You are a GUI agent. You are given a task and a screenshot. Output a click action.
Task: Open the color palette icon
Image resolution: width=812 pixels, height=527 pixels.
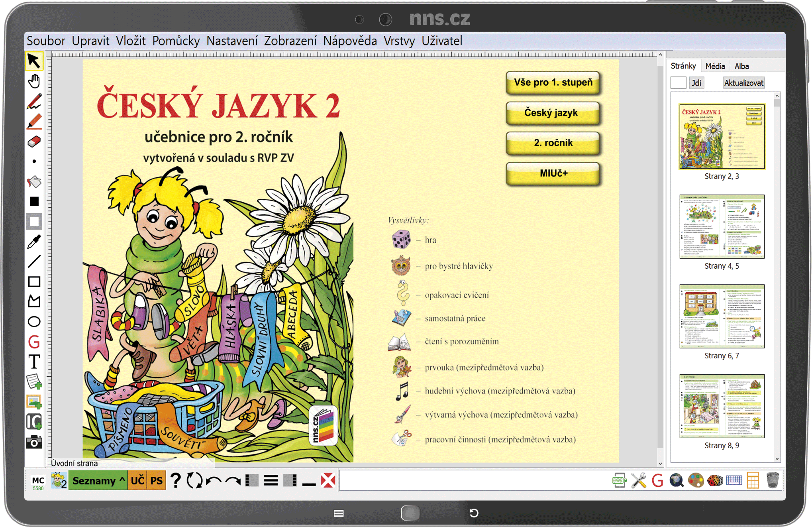pyautogui.click(x=696, y=480)
